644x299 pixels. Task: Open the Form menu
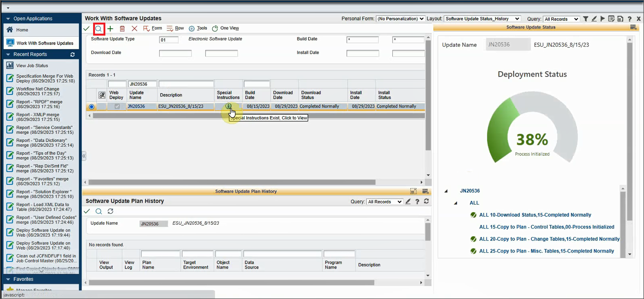pos(152,28)
